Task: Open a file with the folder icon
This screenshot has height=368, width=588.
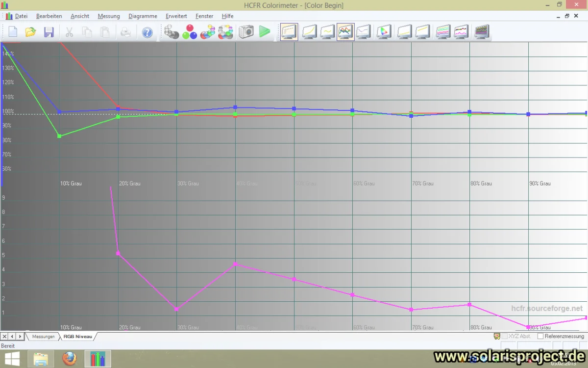Action: tap(30, 32)
